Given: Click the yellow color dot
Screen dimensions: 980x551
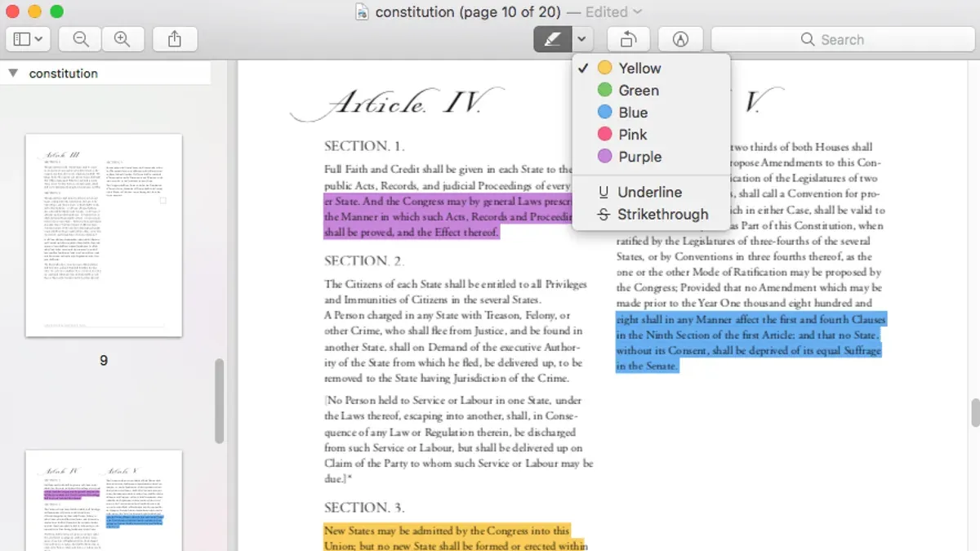Looking at the screenshot, I should [604, 68].
